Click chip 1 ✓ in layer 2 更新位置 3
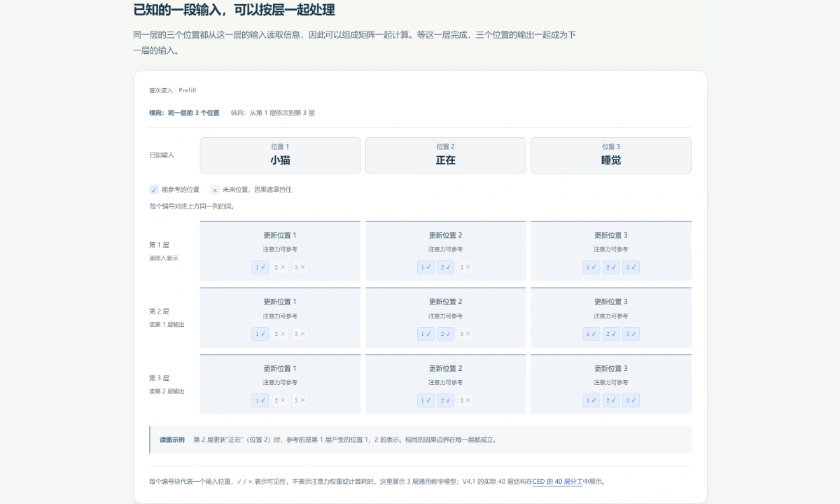The height and width of the screenshot is (504, 840). 591,334
